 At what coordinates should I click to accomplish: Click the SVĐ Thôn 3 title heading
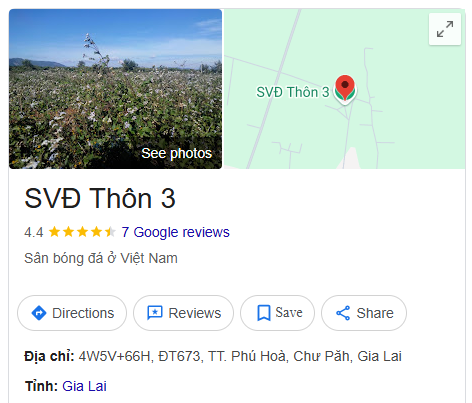[100, 199]
